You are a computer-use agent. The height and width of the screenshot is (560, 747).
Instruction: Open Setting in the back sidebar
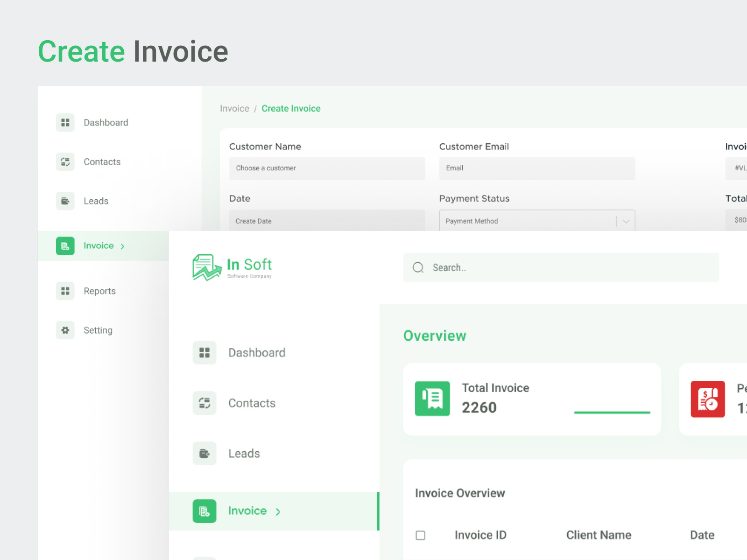point(98,330)
